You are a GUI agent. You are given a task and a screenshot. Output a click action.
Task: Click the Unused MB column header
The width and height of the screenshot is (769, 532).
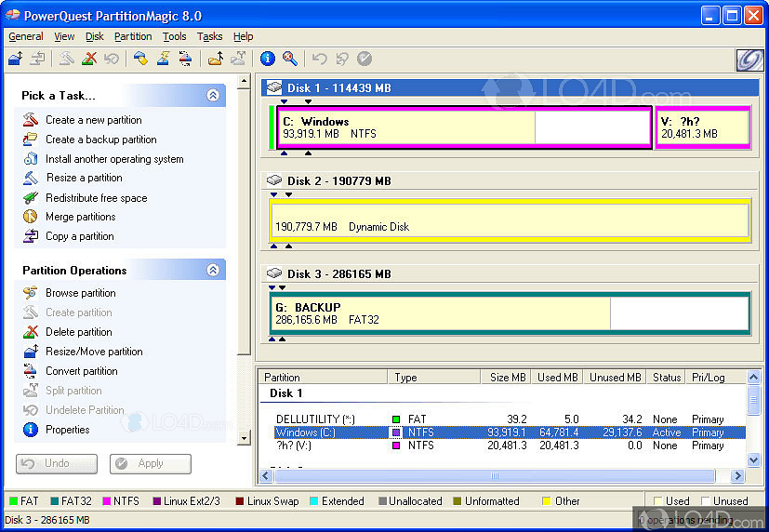[615, 377]
